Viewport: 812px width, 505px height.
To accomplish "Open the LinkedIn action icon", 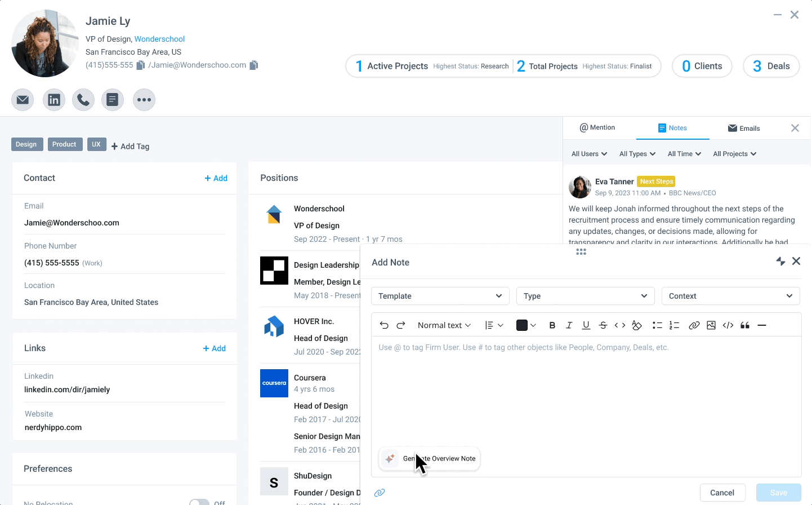I will [54, 100].
